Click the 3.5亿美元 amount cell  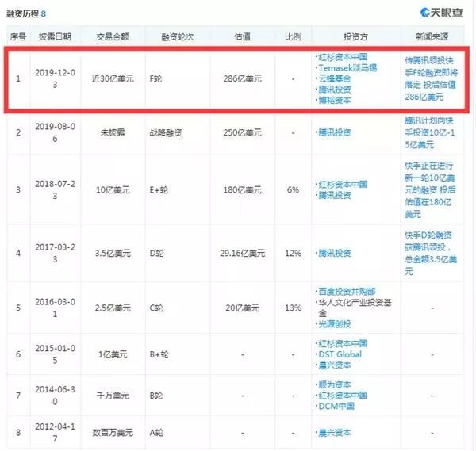click(x=113, y=254)
